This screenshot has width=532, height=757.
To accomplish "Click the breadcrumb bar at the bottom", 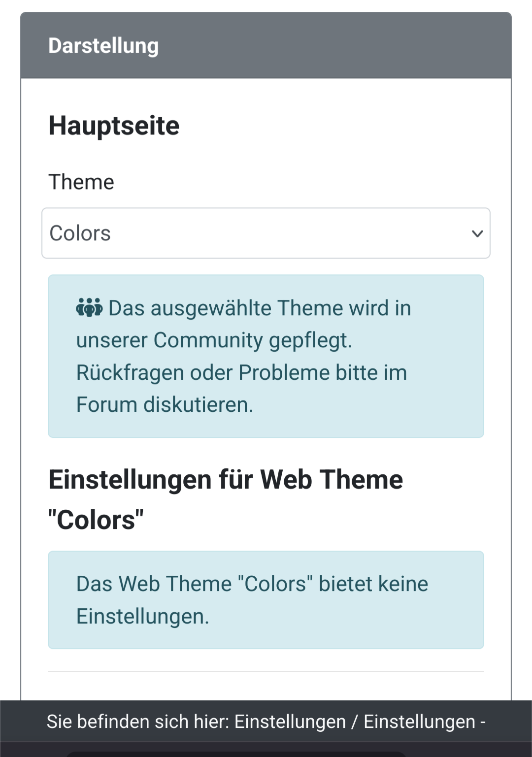I will [266, 721].
